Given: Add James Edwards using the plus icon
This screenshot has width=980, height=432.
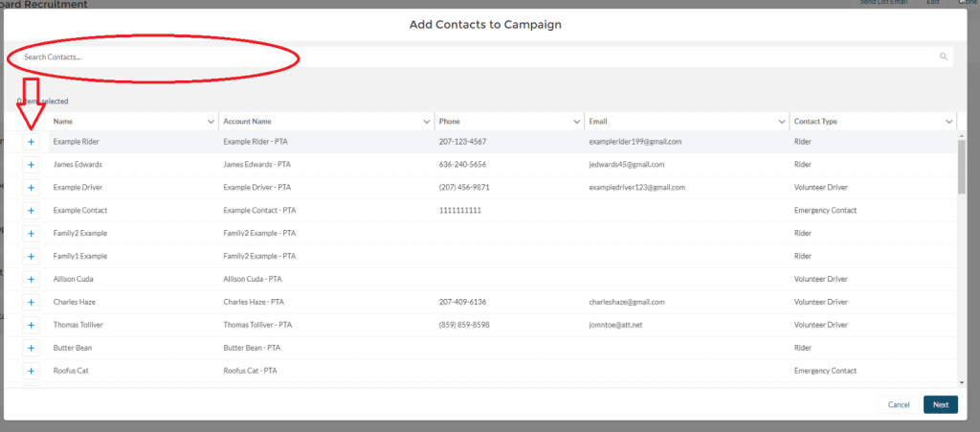Looking at the screenshot, I should tap(31, 165).
